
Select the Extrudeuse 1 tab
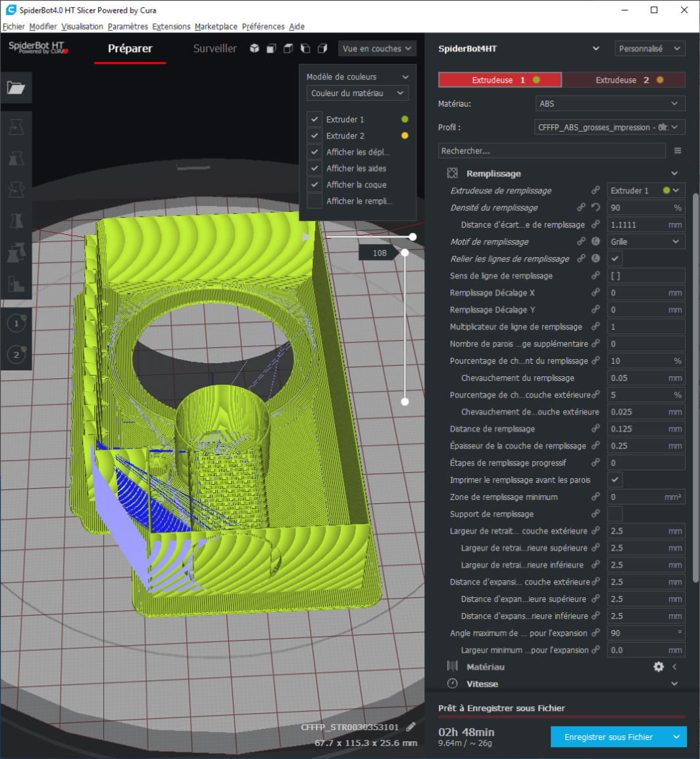click(499, 80)
